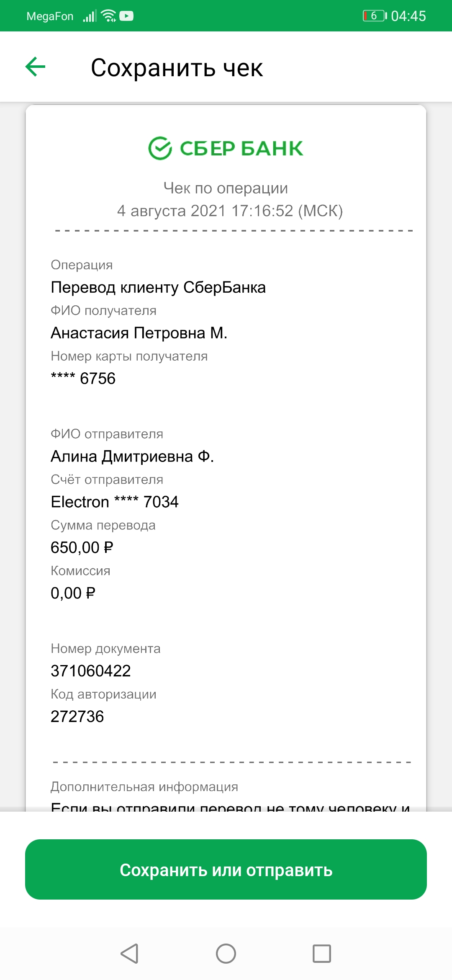Image resolution: width=452 pixels, height=980 pixels.
Task: Tap the signal strength bars icon
Action: click(89, 16)
